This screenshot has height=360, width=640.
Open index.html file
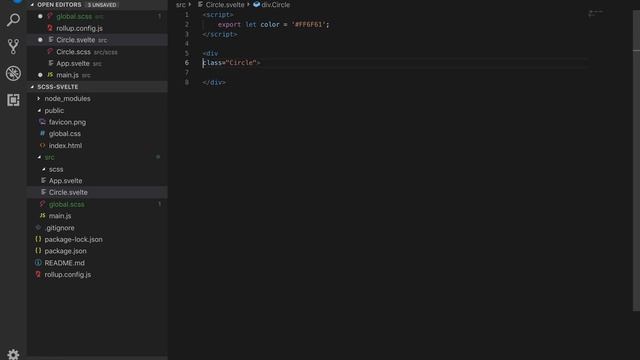coord(65,146)
